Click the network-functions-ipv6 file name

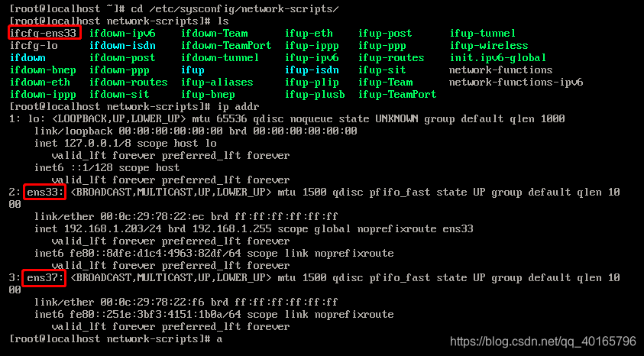[516, 83]
